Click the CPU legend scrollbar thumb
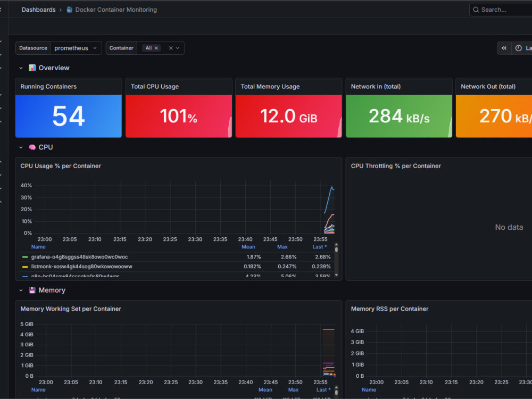This screenshot has width=532, height=399. coord(336,250)
